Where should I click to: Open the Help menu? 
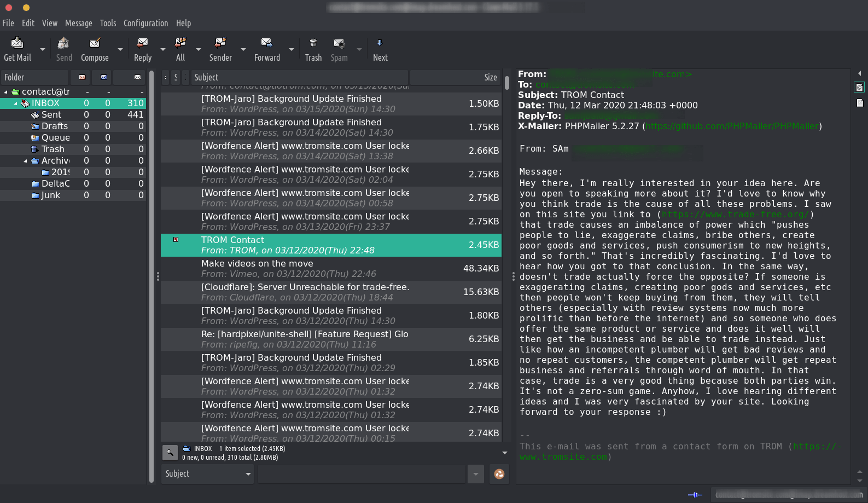click(183, 23)
